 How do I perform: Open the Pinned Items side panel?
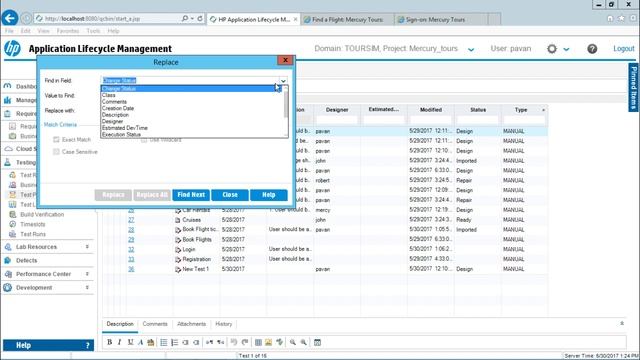pos(633,88)
